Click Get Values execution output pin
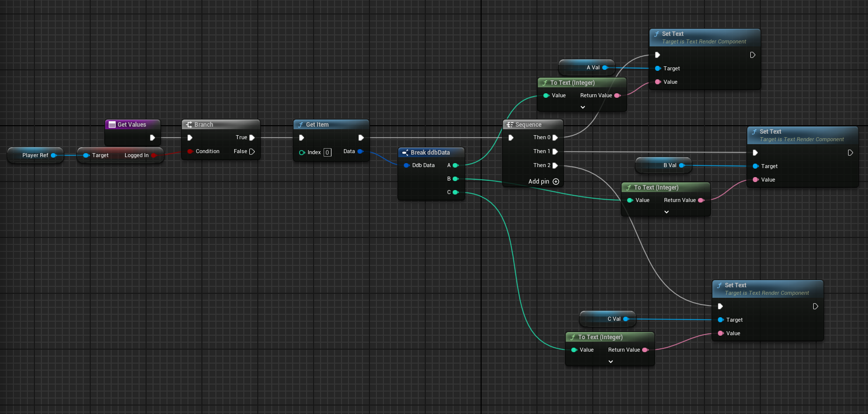 pos(152,138)
